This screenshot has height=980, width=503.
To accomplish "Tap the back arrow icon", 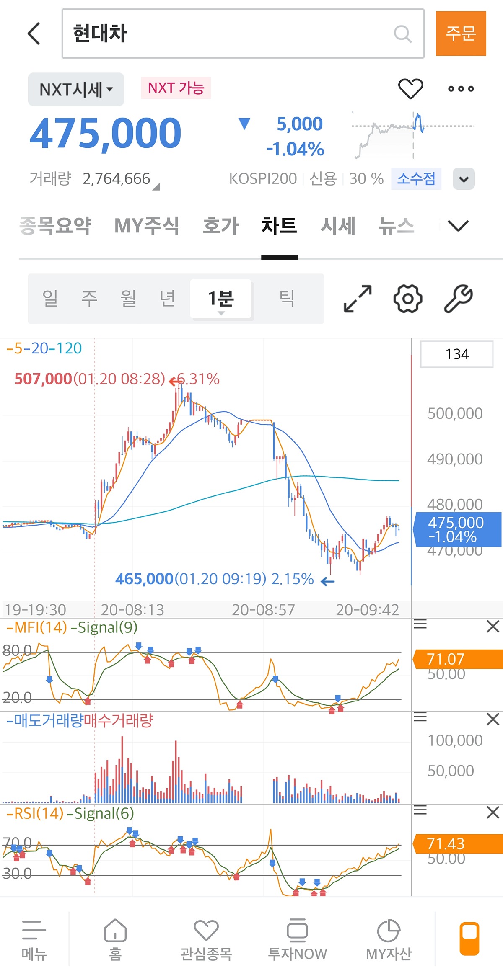I will click(x=34, y=34).
